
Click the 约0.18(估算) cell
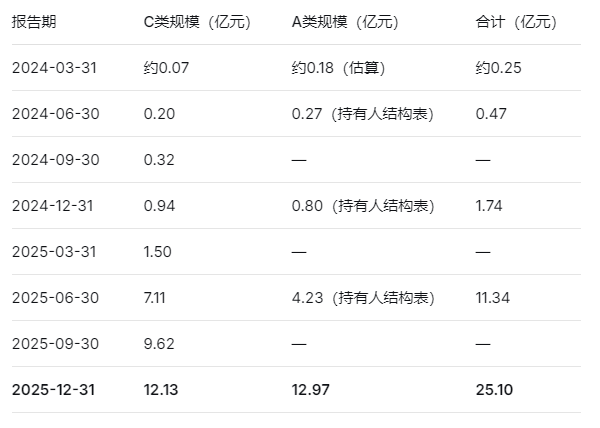338,68
